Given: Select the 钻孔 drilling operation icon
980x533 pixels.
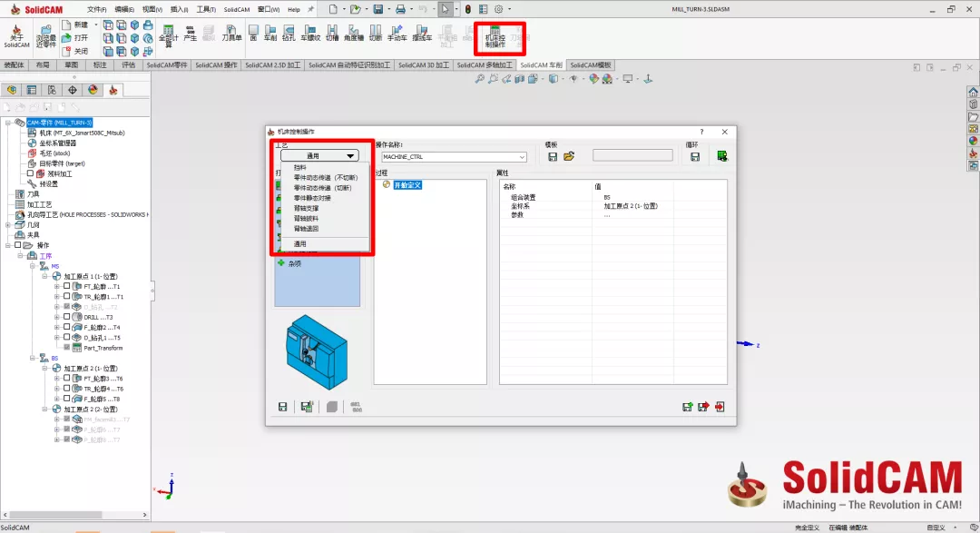Looking at the screenshot, I should pyautogui.click(x=289, y=34).
